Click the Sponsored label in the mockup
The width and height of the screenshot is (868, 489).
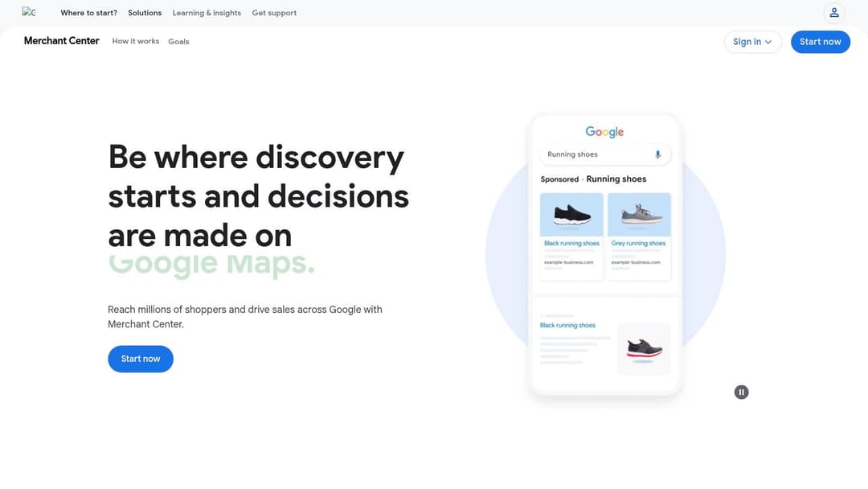pyautogui.click(x=559, y=179)
